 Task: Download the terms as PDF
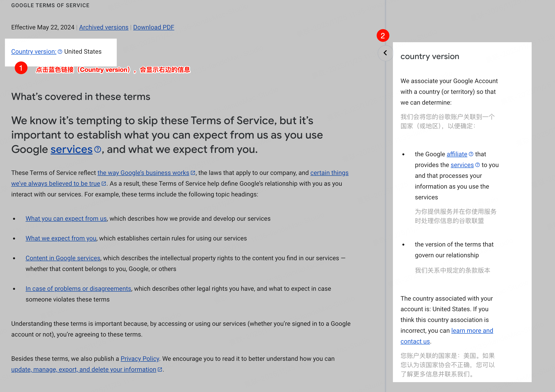(154, 27)
